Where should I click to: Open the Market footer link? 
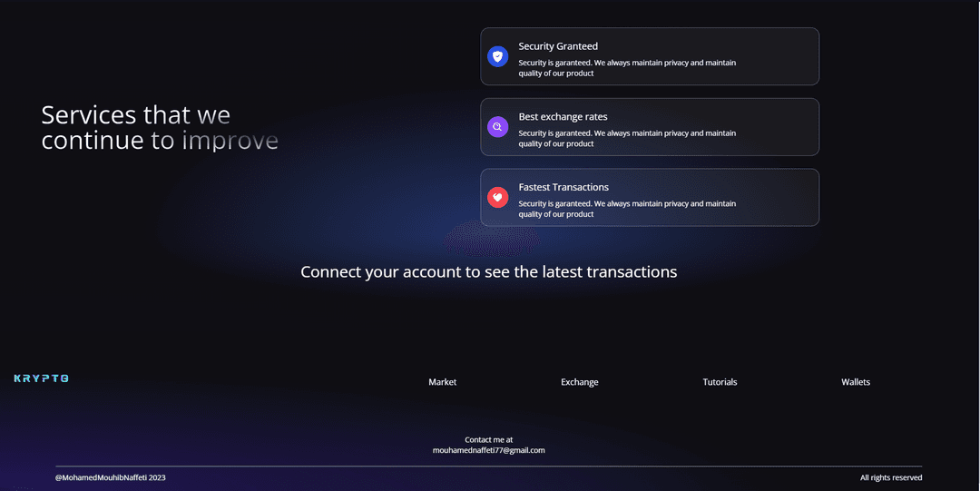pyautogui.click(x=442, y=382)
